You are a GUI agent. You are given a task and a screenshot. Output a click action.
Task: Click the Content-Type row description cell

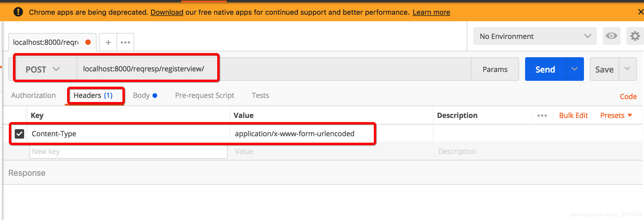pyautogui.click(x=538, y=134)
